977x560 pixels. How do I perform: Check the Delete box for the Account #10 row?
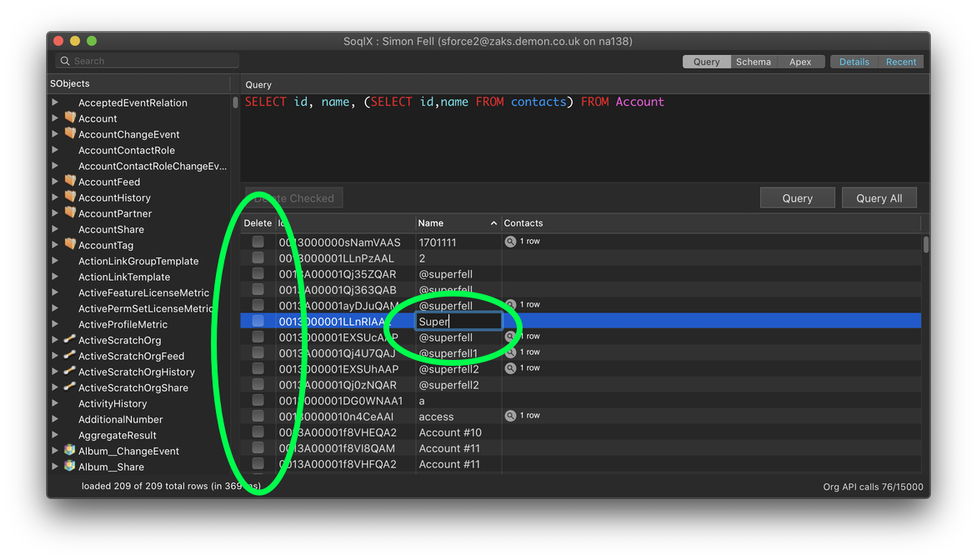pos(258,432)
